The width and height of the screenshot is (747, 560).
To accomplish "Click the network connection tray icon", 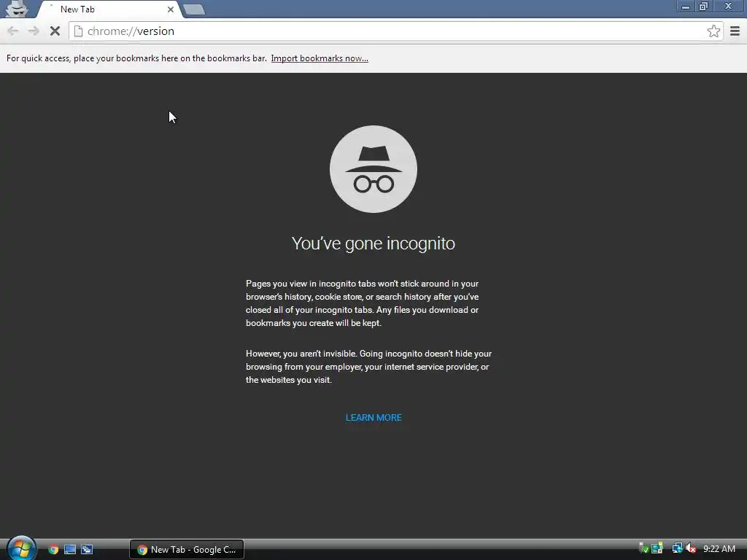I will (677, 548).
